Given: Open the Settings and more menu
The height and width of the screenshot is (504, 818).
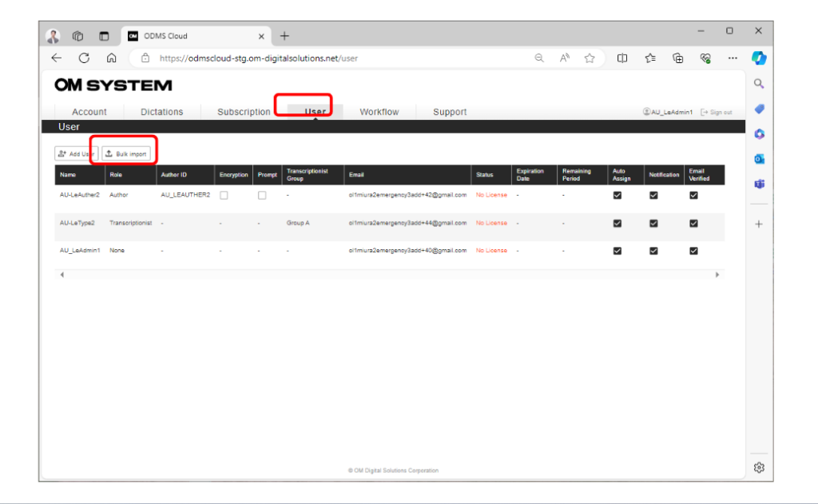Looking at the screenshot, I should click(733, 58).
